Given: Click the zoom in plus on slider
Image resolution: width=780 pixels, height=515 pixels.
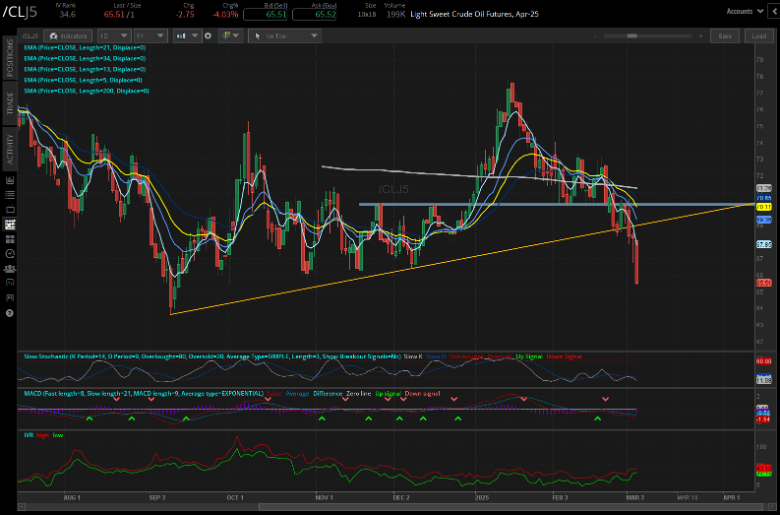Looking at the screenshot, I should pos(701,36).
